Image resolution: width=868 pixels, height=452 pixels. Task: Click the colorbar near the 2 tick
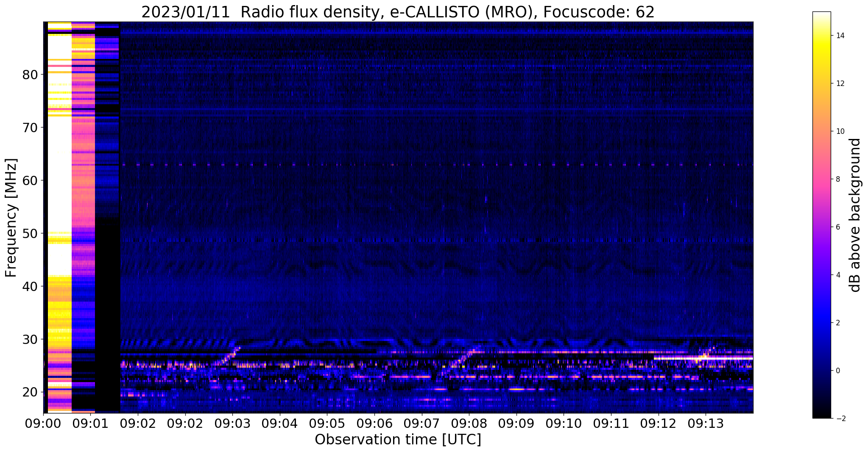(821, 323)
